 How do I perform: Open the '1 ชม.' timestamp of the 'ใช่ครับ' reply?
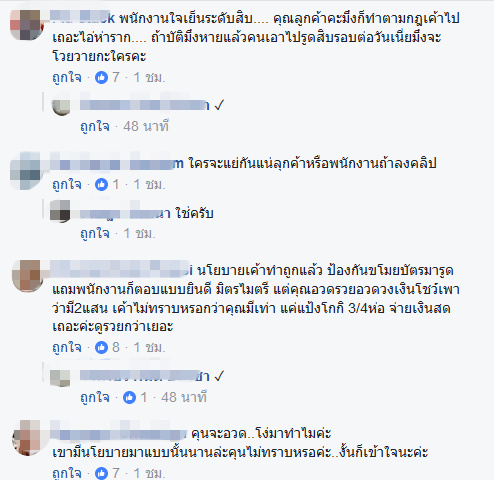coord(140,234)
